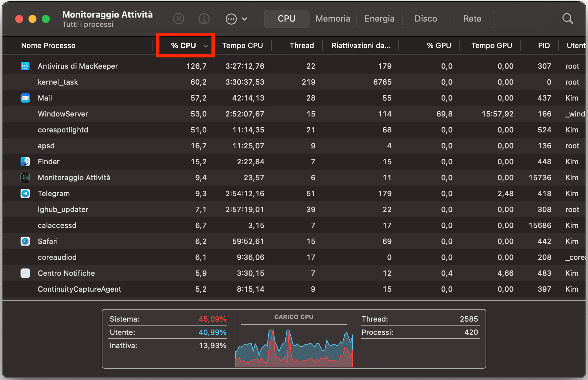Click the Telegram icon in process list
This screenshot has height=380, width=588.
pyautogui.click(x=25, y=193)
